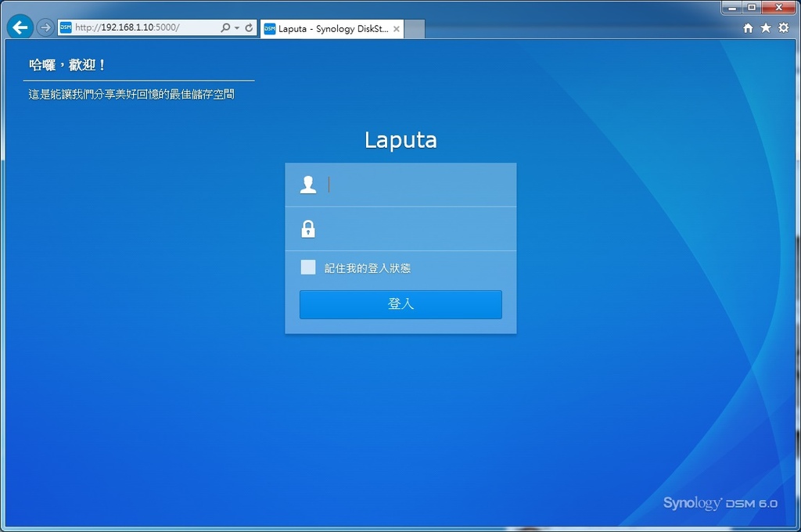The height and width of the screenshot is (532, 801).
Task: Close the Laputa browser tab
Action: coord(397,29)
